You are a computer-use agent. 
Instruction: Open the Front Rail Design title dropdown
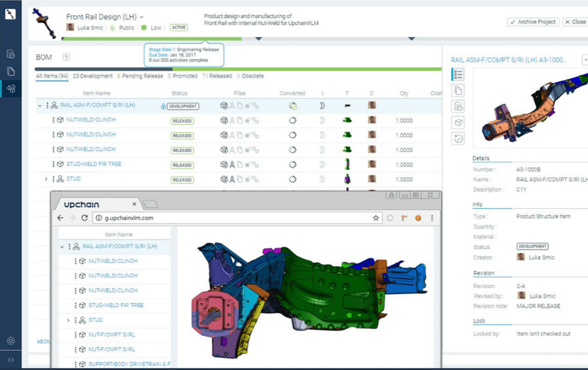[142, 17]
